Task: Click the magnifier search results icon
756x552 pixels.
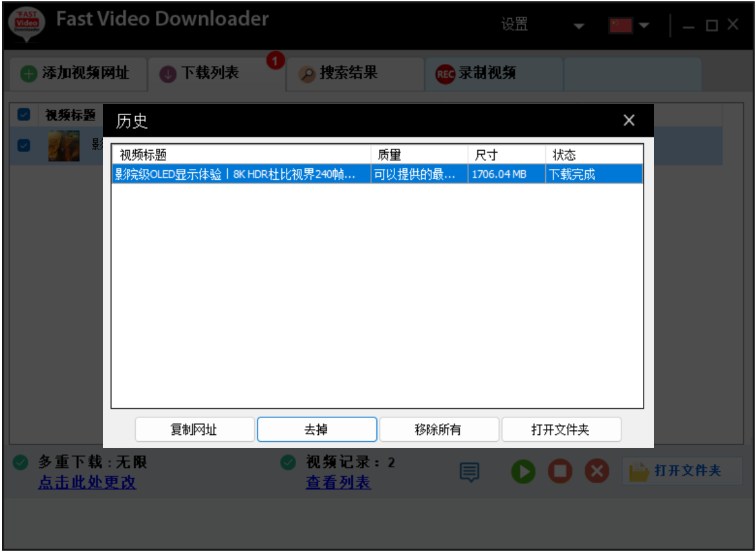Action: click(x=307, y=74)
